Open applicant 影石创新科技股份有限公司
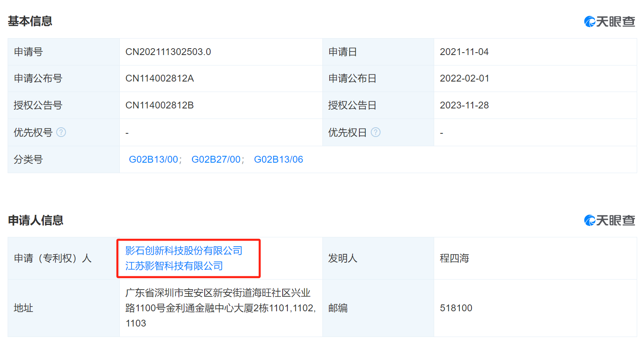The width and height of the screenshot is (644, 345). 184,251
